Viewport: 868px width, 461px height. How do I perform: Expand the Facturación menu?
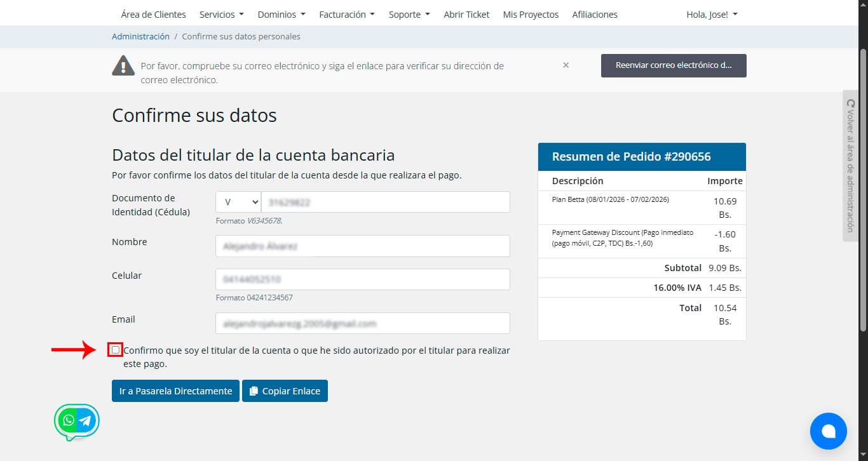(x=347, y=14)
